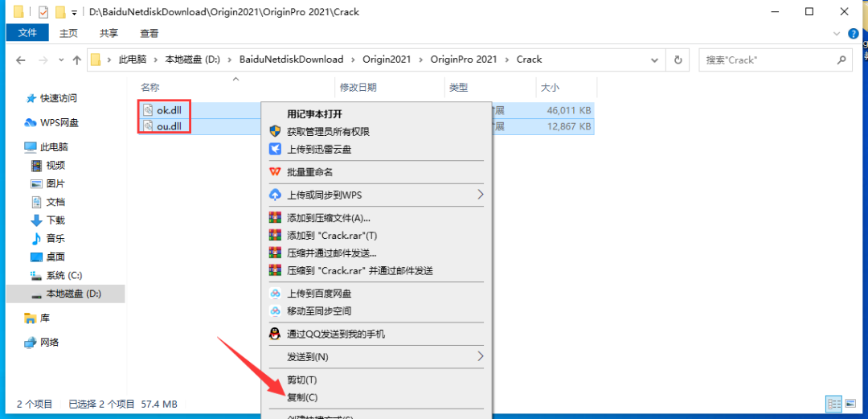The width and height of the screenshot is (868, 419).
Task: Open the 桌面 folder in sidebar
Action: click(x=56, y=257)
